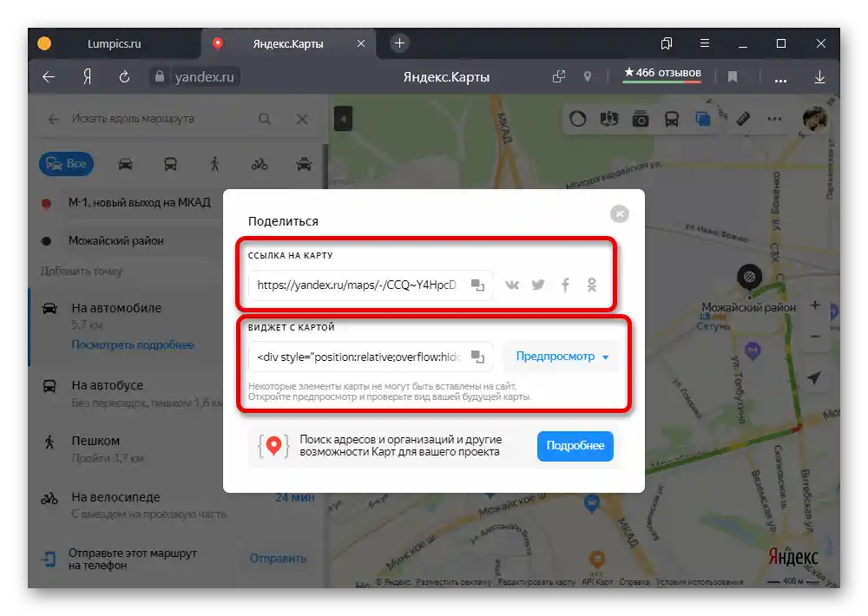
Task: Toggle the panoramas camera icon
Action: point(641,119)
